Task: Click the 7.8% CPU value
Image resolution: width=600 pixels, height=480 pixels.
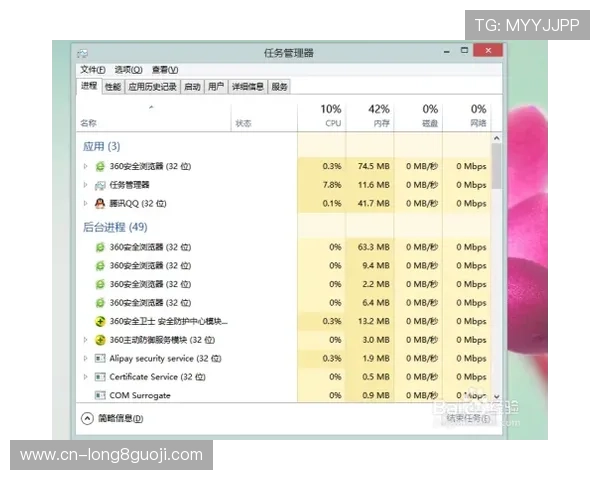Action: point(332,185)
